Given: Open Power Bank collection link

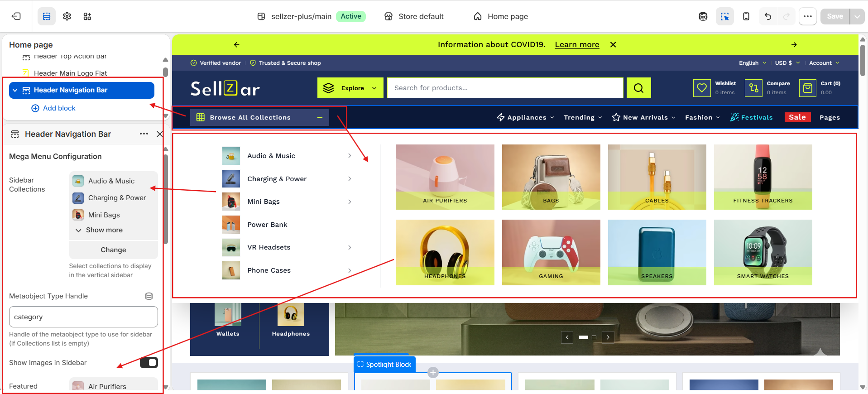Looking at the screenshot, I should [267, 225].
